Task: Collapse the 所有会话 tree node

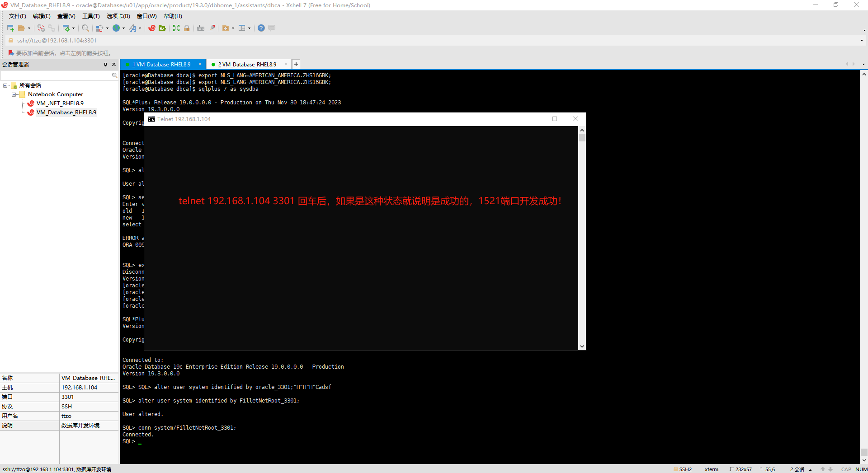Action: [x=5, y=85]
